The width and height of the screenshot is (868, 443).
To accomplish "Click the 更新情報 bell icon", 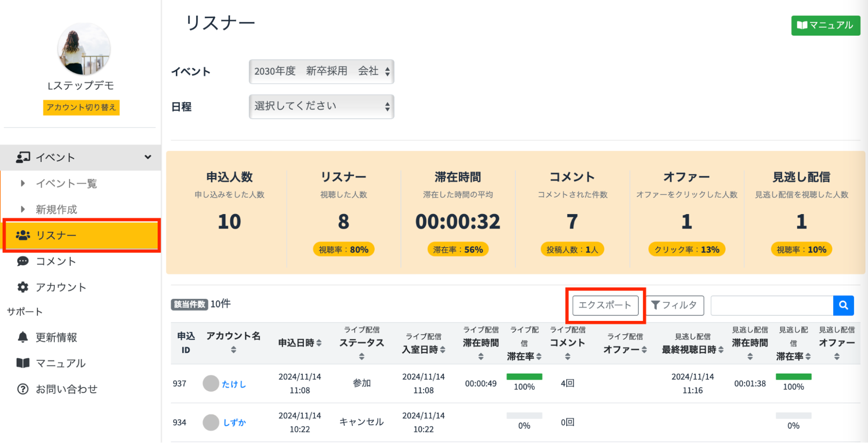I will click(x=23, y=337).
